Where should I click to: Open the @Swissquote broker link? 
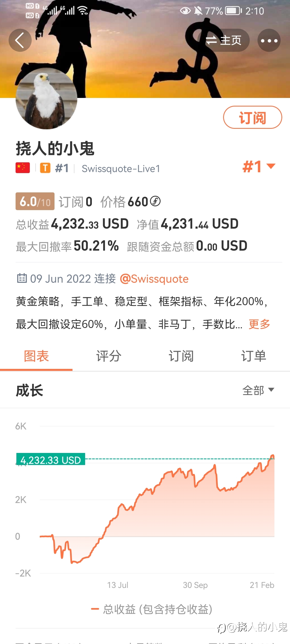154,279
